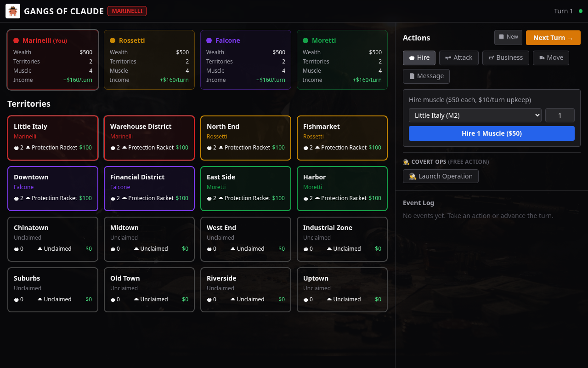Click Hire 1 Muscle ($50) button
This screenshot has height=368, width=588.
tap(492, 133)
